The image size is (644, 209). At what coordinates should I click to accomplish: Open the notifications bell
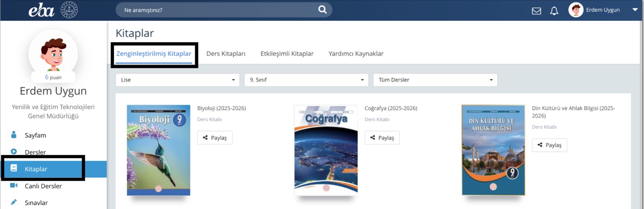click(x=554, y=11)
